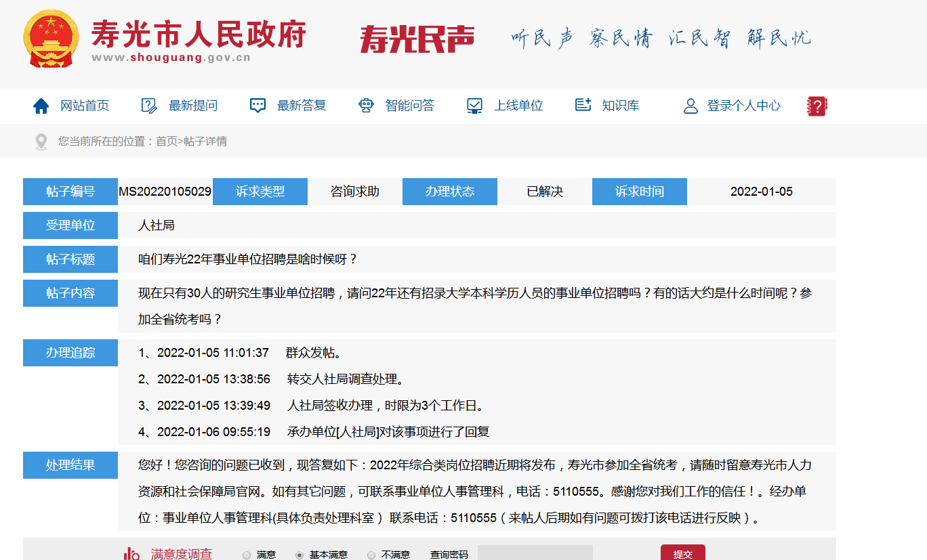Click the 查询密码 input field

[x=535, y=553]
